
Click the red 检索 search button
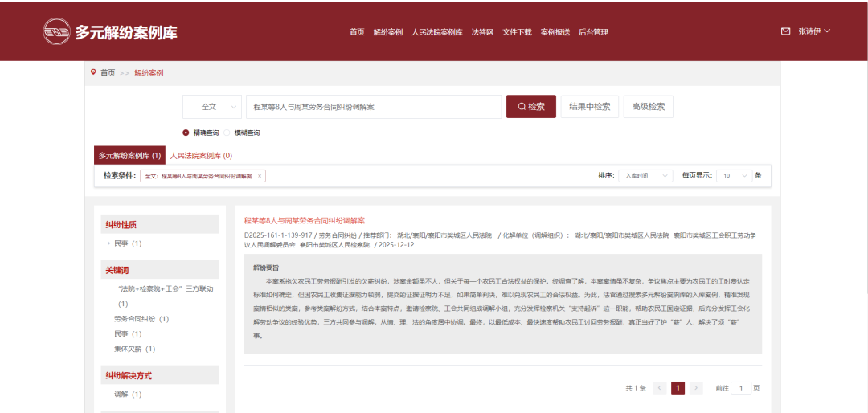point(530,107)
